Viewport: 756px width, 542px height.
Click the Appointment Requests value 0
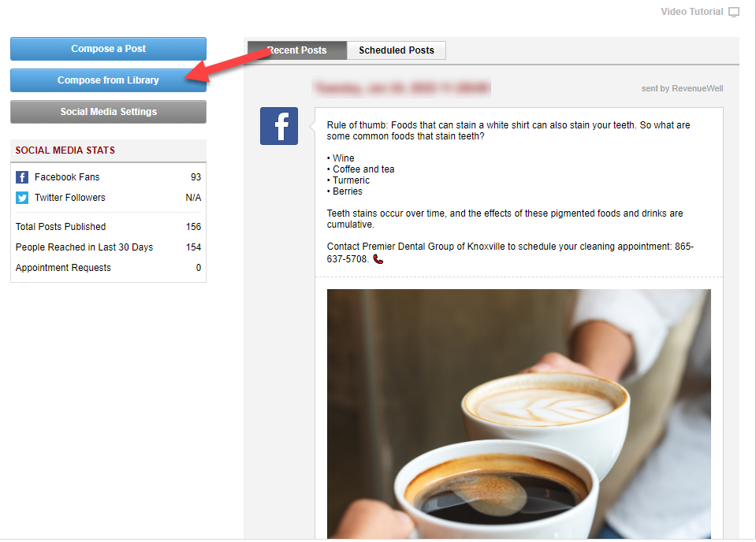199,267
